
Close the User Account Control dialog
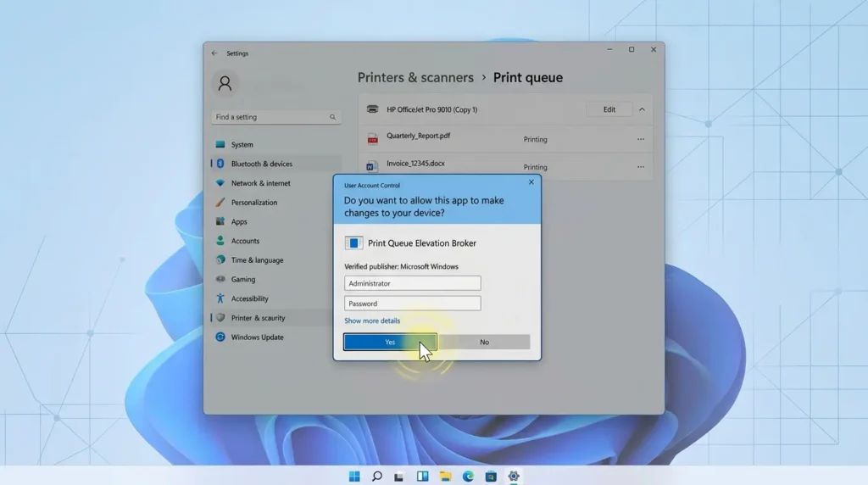(x=531, y=182)
